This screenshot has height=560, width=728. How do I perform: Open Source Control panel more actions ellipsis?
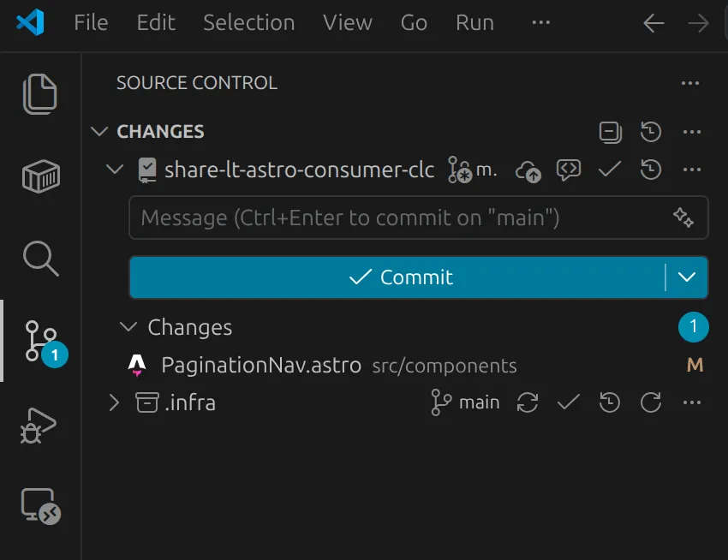(690, 83)
